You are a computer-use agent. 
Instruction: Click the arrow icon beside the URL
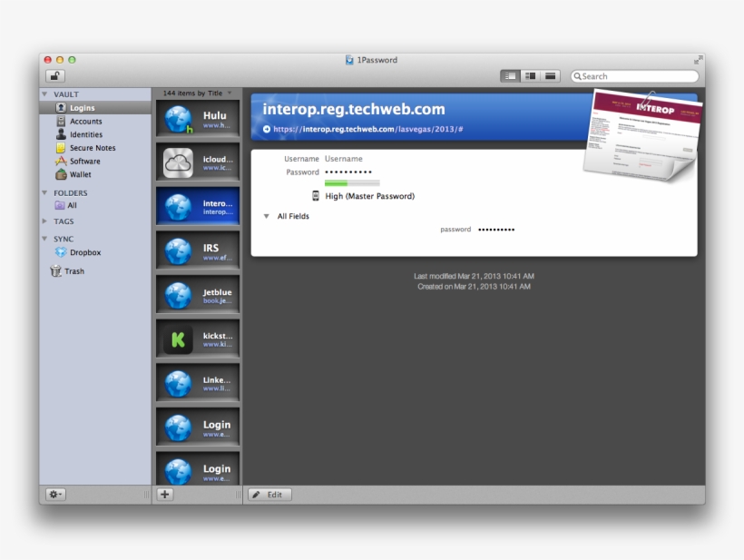click(267, 129)
